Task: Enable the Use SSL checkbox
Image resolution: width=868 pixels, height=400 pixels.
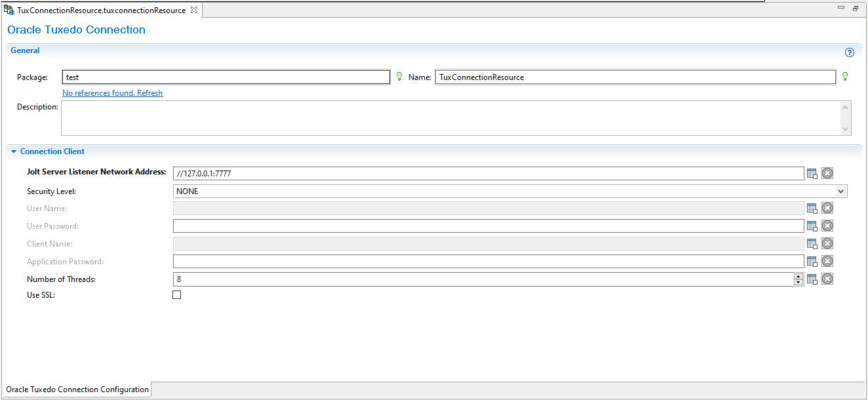Action: pos(176,295)
